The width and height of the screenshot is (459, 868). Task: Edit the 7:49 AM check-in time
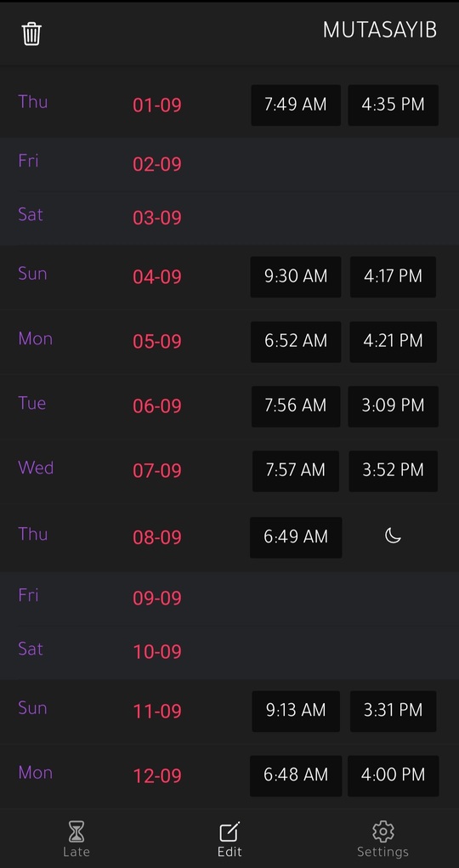tap(296, 105)
